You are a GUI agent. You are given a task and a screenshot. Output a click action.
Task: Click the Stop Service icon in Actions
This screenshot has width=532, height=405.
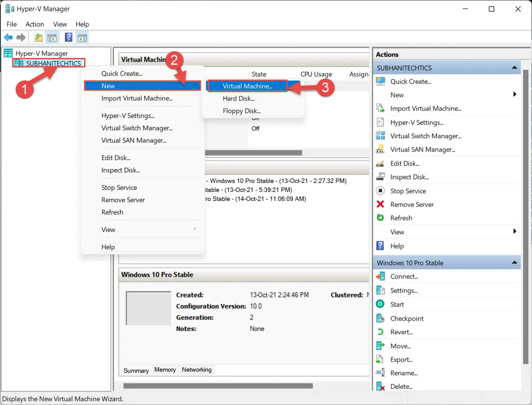pos(380,191)
